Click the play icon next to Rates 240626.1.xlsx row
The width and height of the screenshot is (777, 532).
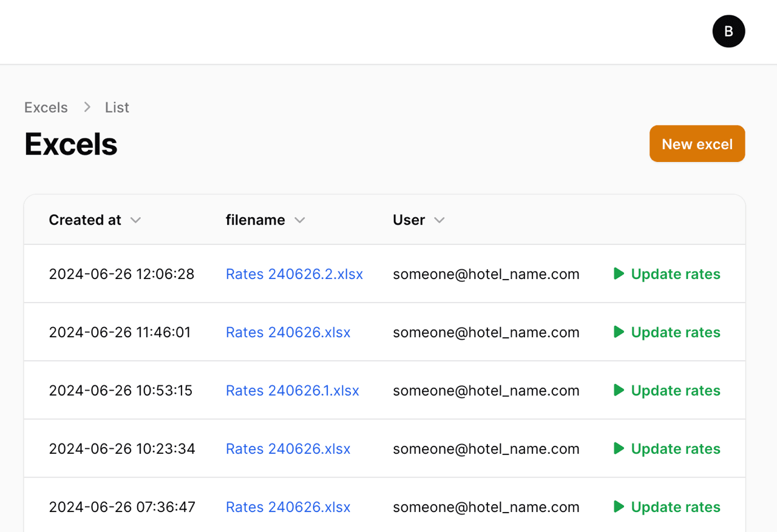619,390
